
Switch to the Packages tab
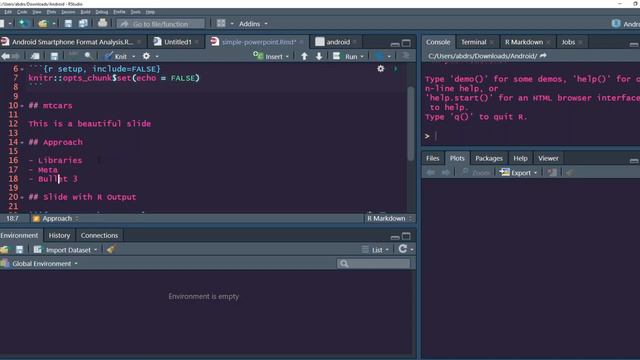coord(489,158)
